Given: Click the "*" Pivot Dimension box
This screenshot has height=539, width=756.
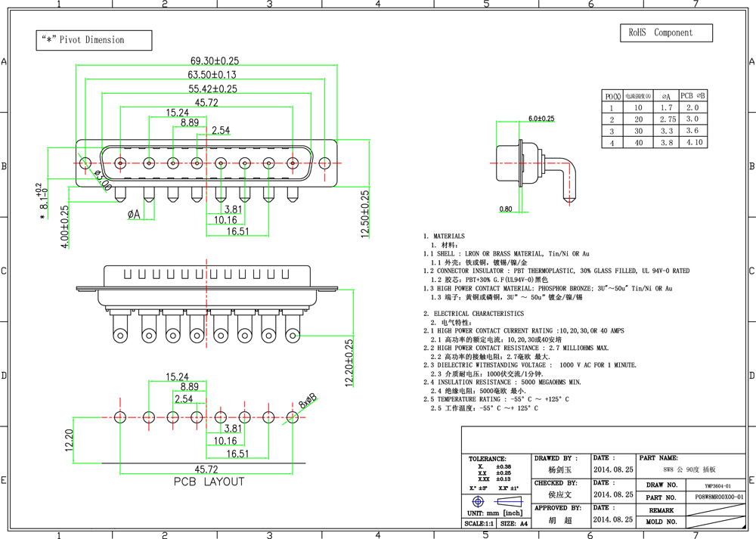Looking at the screenshot, I should coord(94,40).
